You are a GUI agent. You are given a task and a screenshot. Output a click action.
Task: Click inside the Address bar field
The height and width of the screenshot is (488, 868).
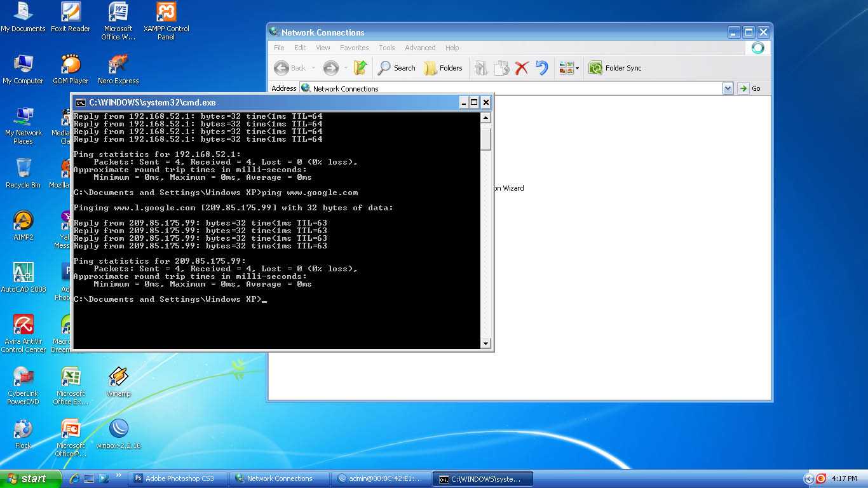click(x=445, y=88)
